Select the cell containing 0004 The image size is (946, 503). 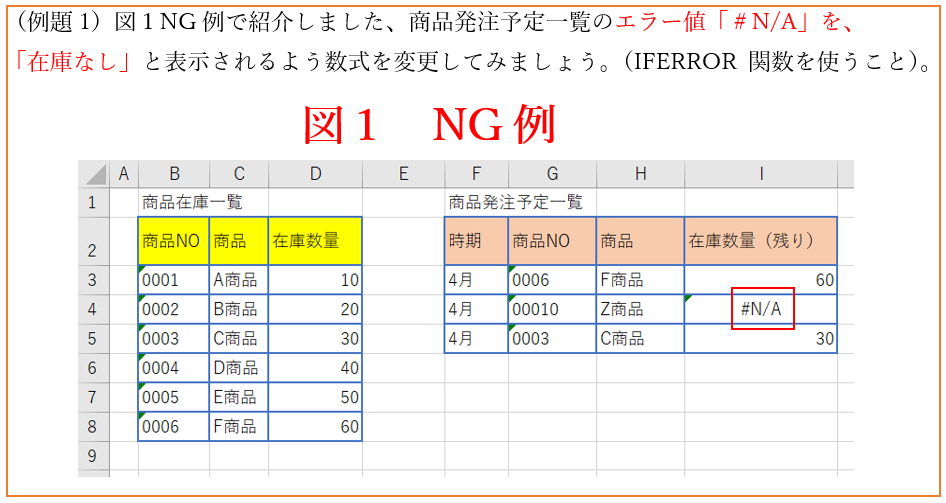(x=173, y=368)
